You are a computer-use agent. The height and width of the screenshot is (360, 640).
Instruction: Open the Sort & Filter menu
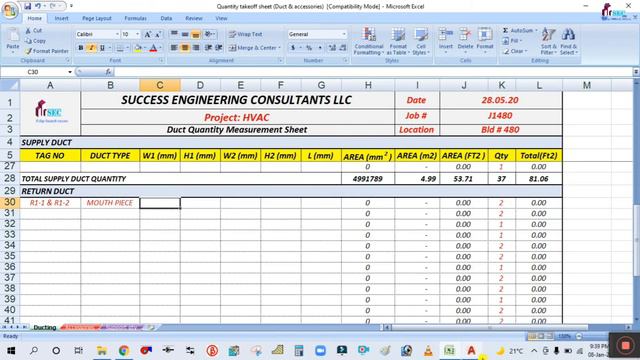click(x=549, y=41)
